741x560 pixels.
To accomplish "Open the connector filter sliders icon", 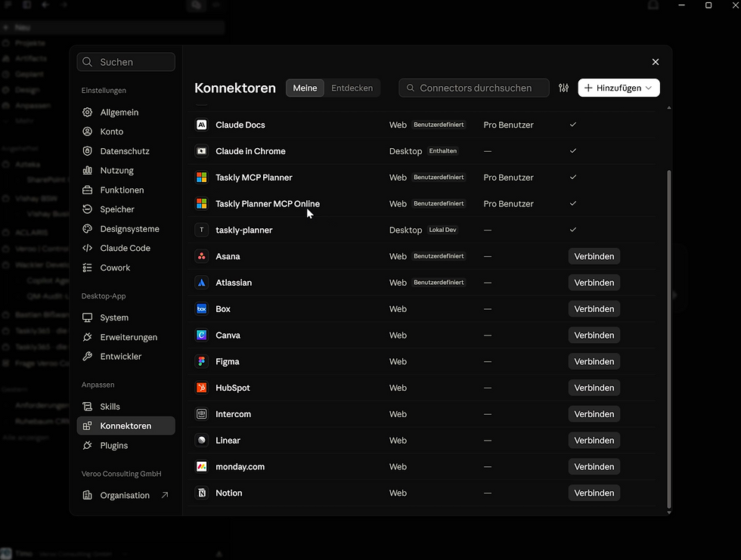I will pos(564,88).
